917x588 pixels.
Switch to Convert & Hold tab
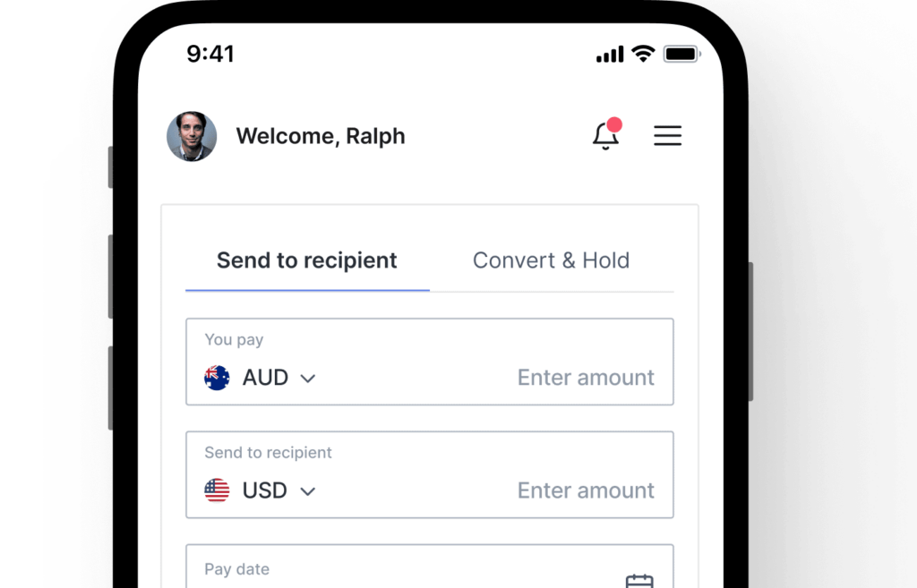[551, 260]
